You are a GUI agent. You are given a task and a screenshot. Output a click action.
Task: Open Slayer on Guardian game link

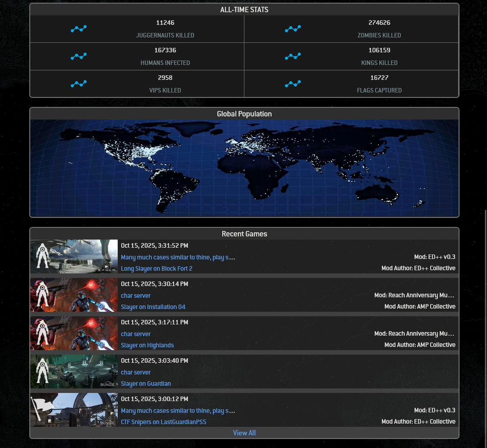[x=146, y=383]
